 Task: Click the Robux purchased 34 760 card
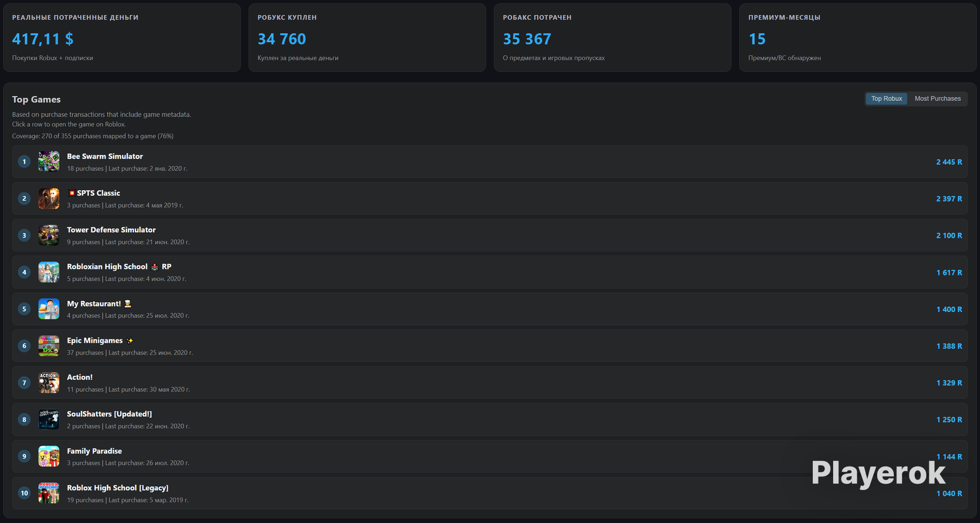[x=367, y=38]
